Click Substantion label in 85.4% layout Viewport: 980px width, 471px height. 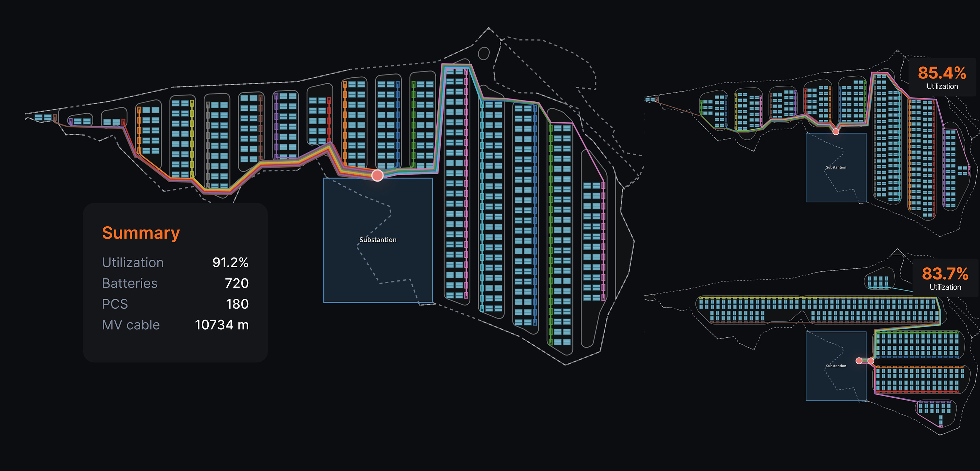point(836,167)
